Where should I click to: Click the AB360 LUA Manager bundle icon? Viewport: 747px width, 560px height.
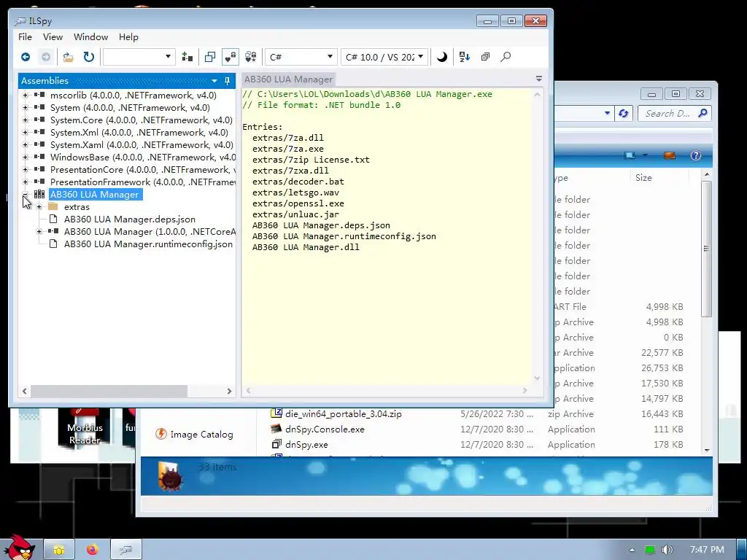[x=39, y=194]
